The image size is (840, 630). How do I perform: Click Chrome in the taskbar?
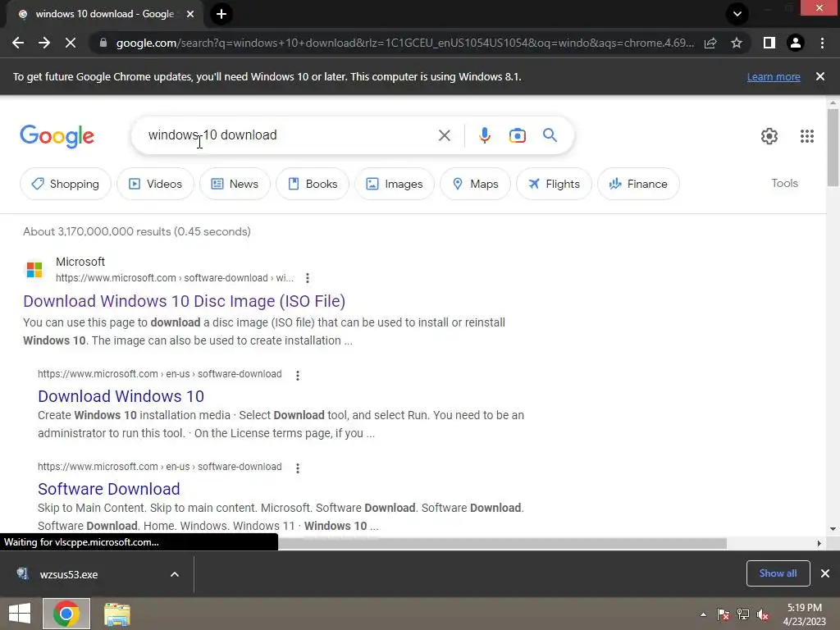click(x=66, y=614)
